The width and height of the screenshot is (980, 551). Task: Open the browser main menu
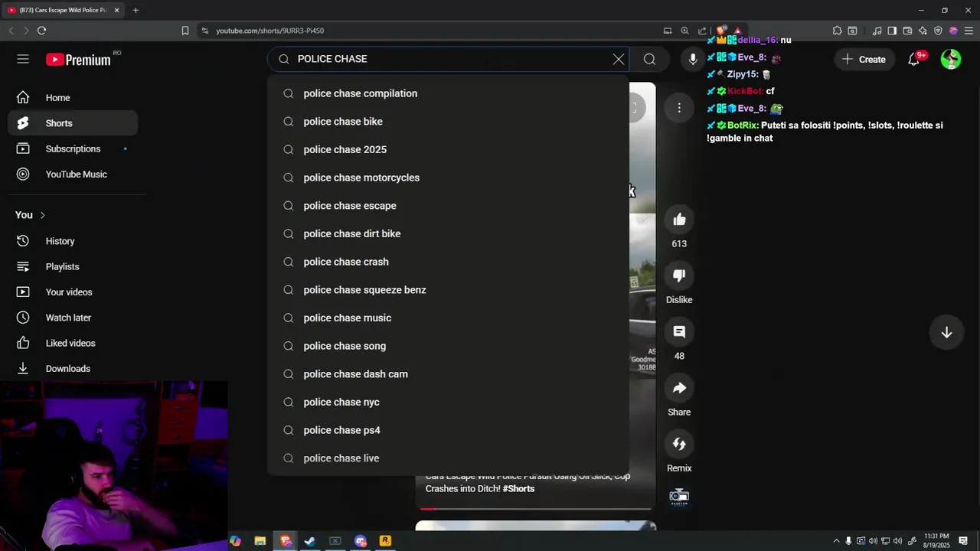coord(969,31)
